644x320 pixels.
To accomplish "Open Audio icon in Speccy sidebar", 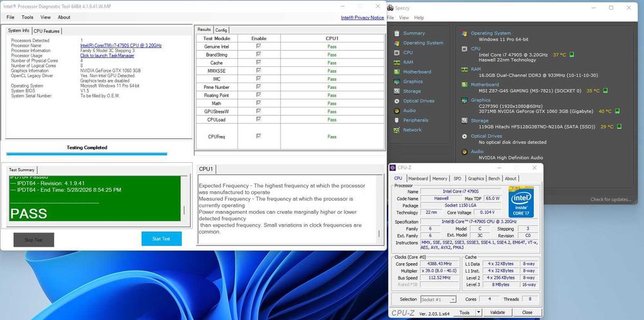I will point(396,111).
